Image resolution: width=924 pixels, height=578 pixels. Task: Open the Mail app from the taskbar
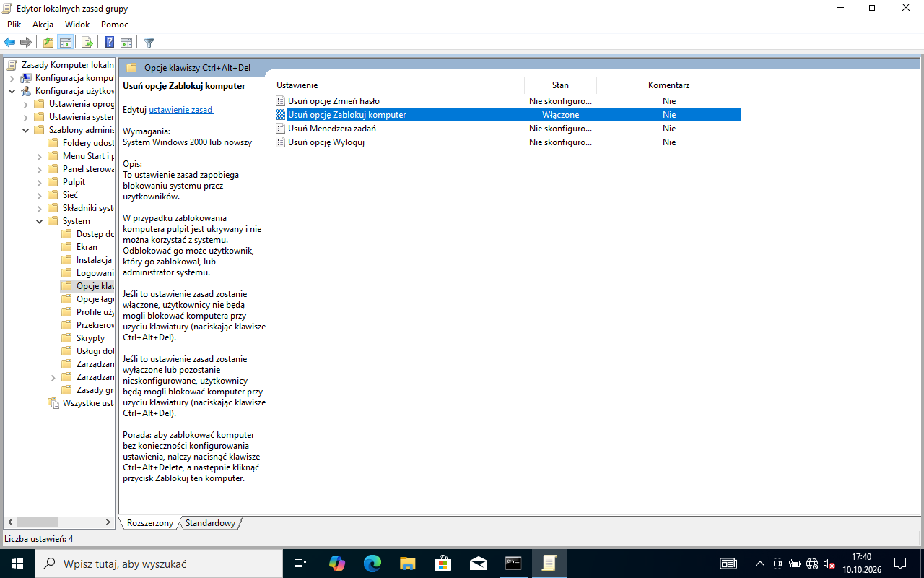coord(478,564)
